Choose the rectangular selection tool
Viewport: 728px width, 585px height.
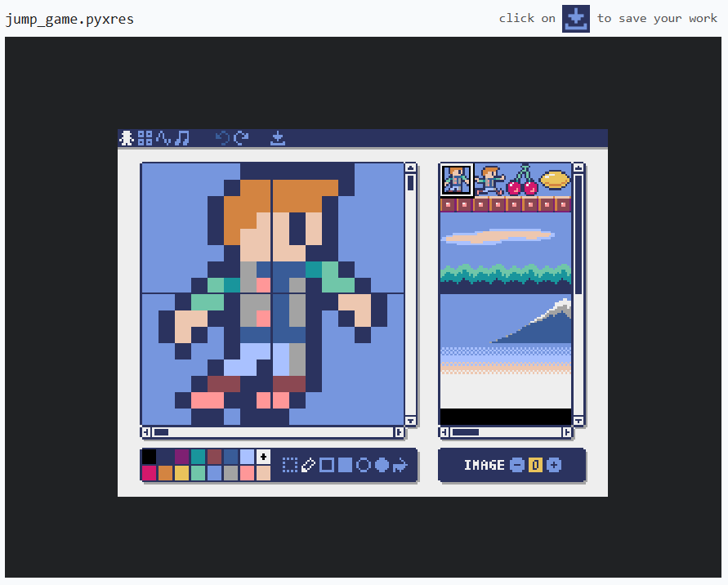click(x=289, y=465)
